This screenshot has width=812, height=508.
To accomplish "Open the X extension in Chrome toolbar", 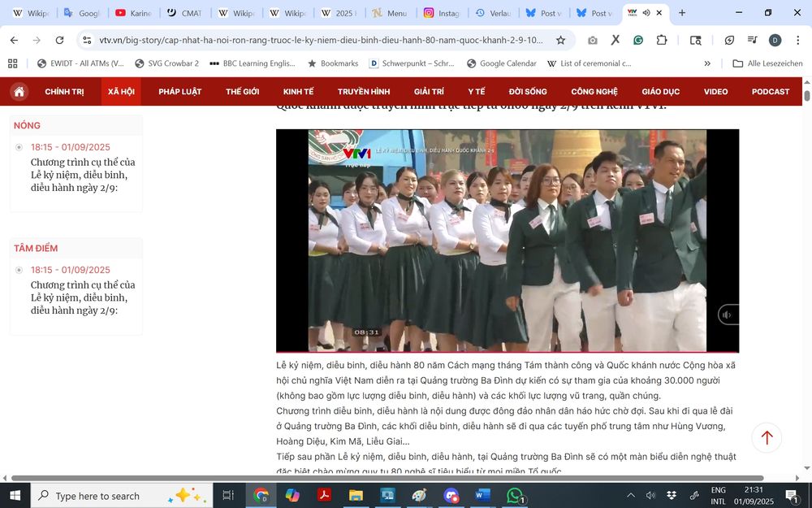I will coord(615,40).
